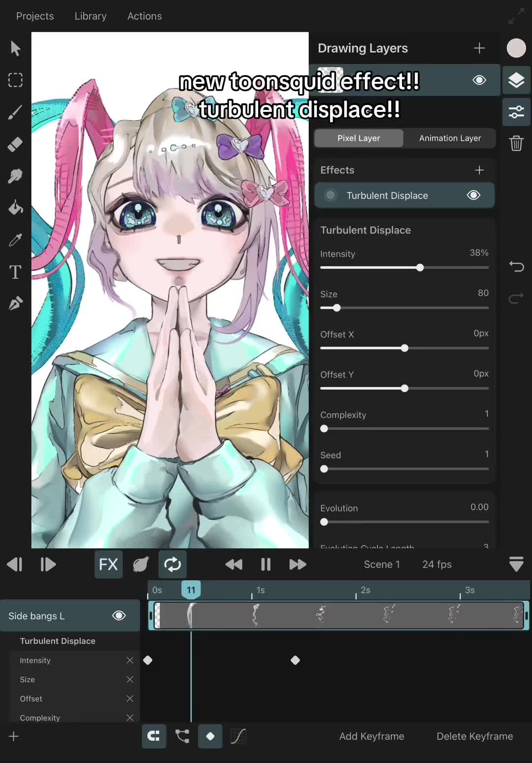Change the 24 fps setting
532x763 pixels.
pyautogui.click(x=437, y=564)
